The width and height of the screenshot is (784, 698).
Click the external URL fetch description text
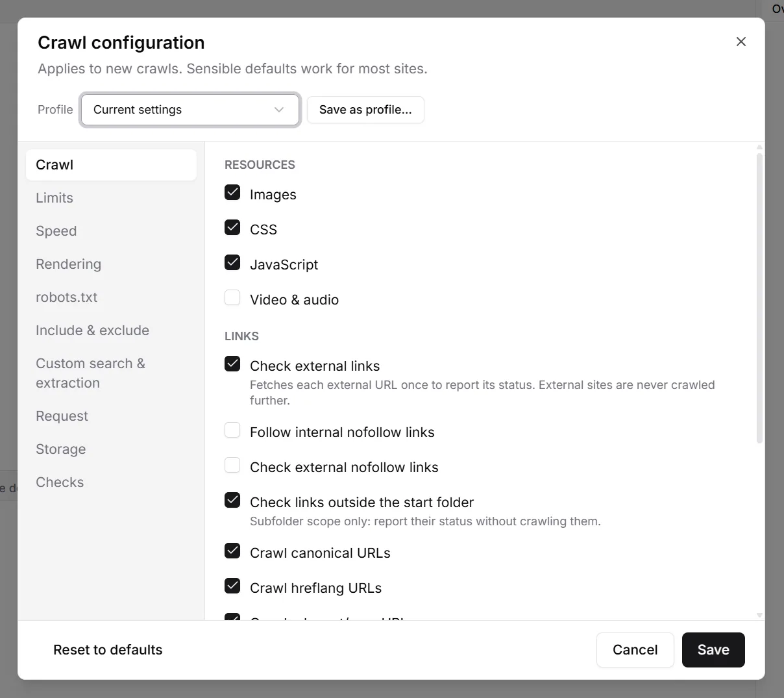(482, 393)
